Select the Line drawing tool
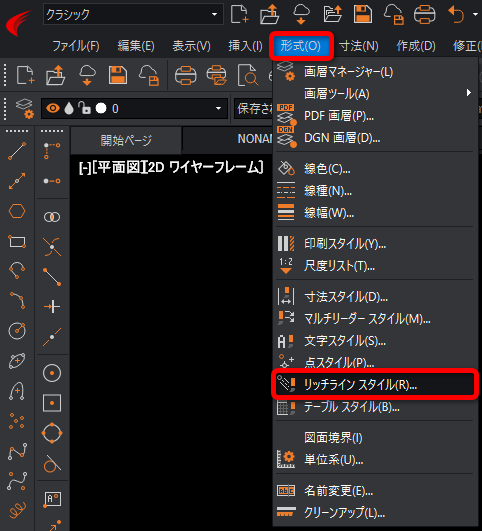This screenshot has height=531, width=482. point(17,151)
